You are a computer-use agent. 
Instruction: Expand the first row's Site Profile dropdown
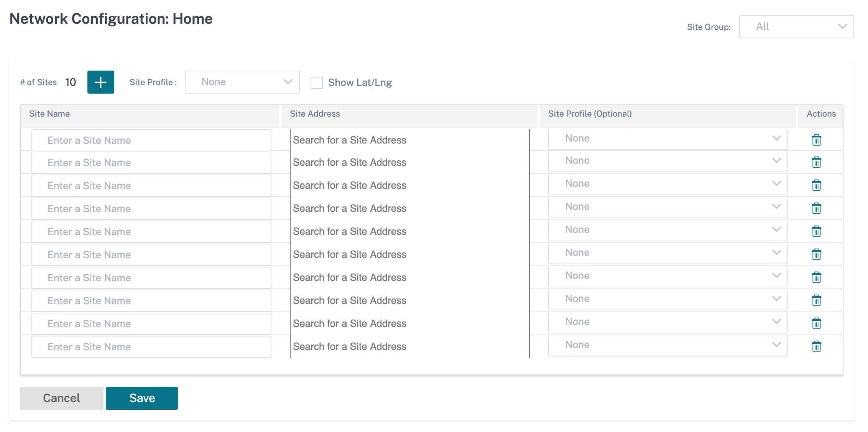668,139
